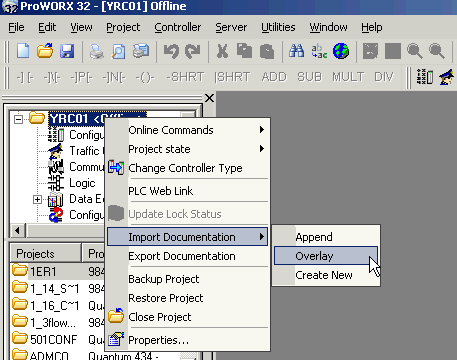Viewport: 457px width, 360px height.
Task: Open the View menu
Action: tap(81, 27)
